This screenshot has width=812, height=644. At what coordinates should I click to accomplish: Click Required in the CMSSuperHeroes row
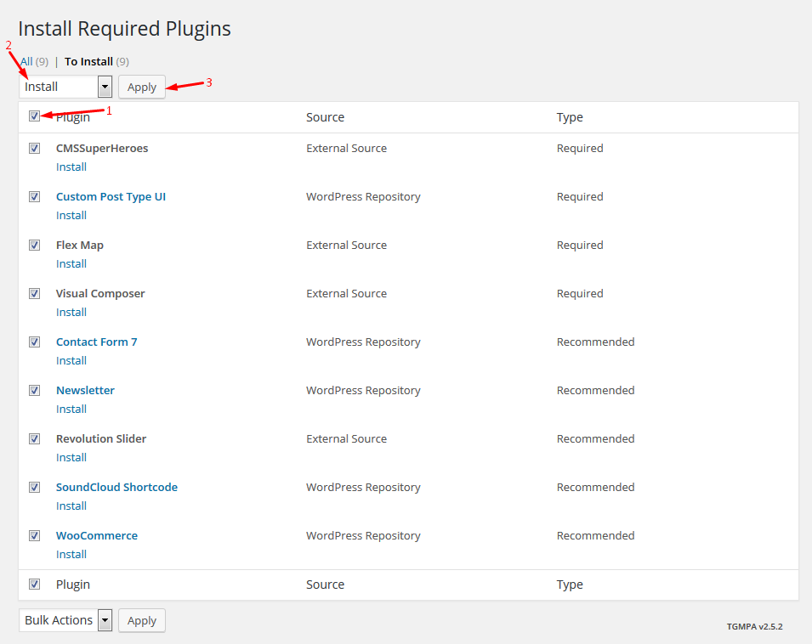(x=580, y=149)
